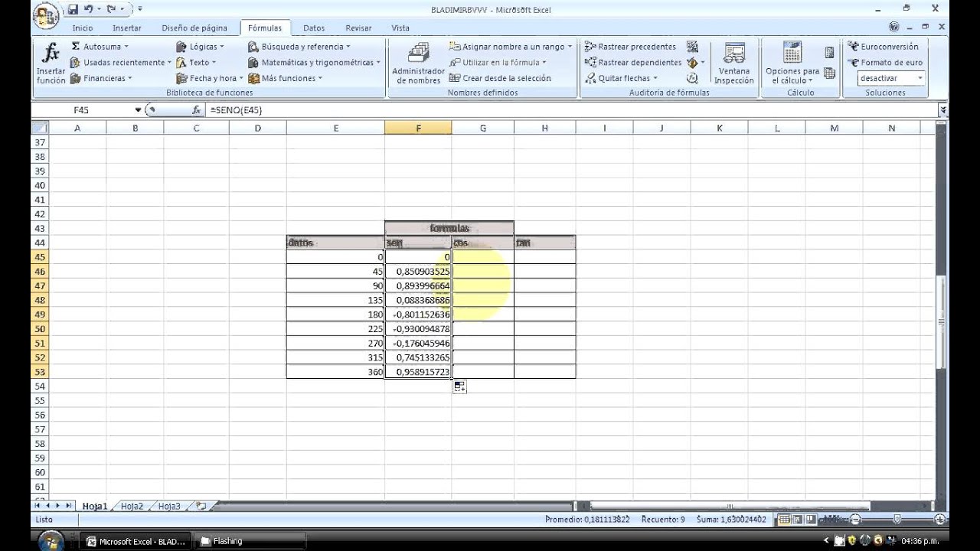Open the Autosuma menu
Screen dimensions: 980x551
(99, 47)
